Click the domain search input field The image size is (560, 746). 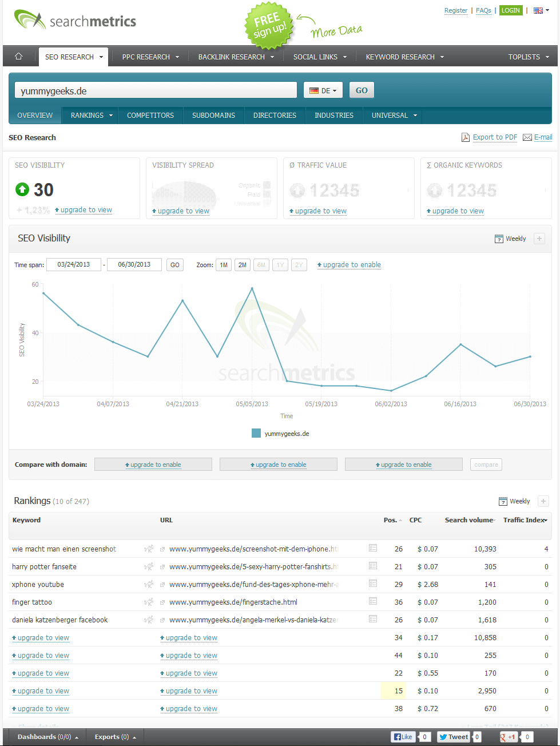pyautogui.click(x=156, y=90)
